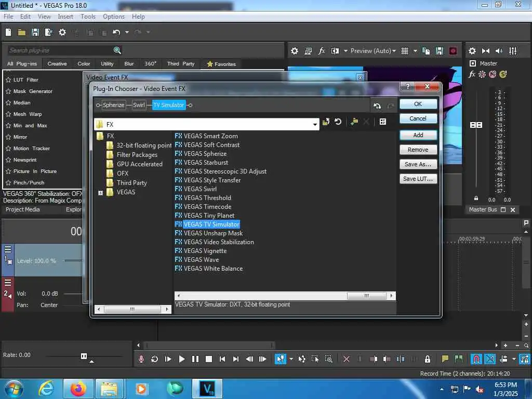The image size is (532, 399).
Task: Click the Save LUT... button
Action: coord(418,179)
